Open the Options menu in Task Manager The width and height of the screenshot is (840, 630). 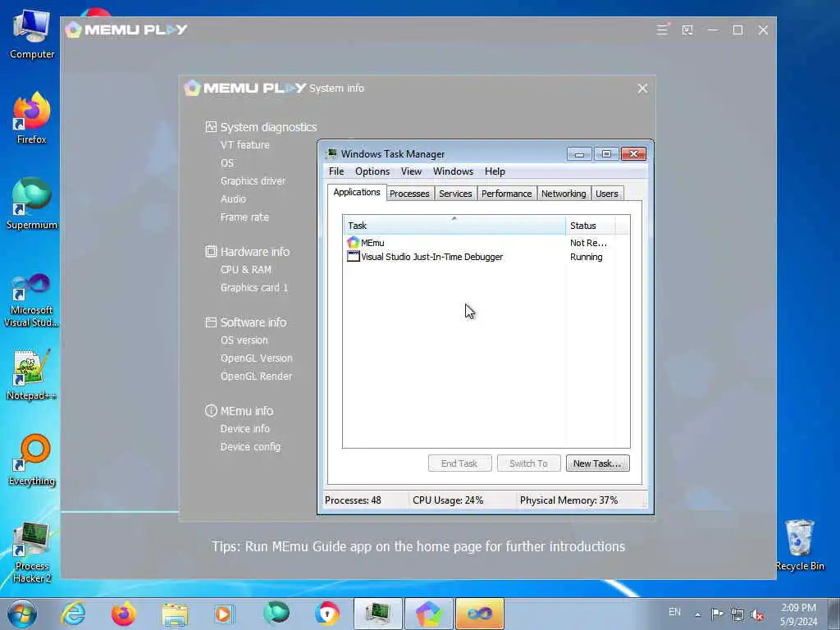(372, 171)
